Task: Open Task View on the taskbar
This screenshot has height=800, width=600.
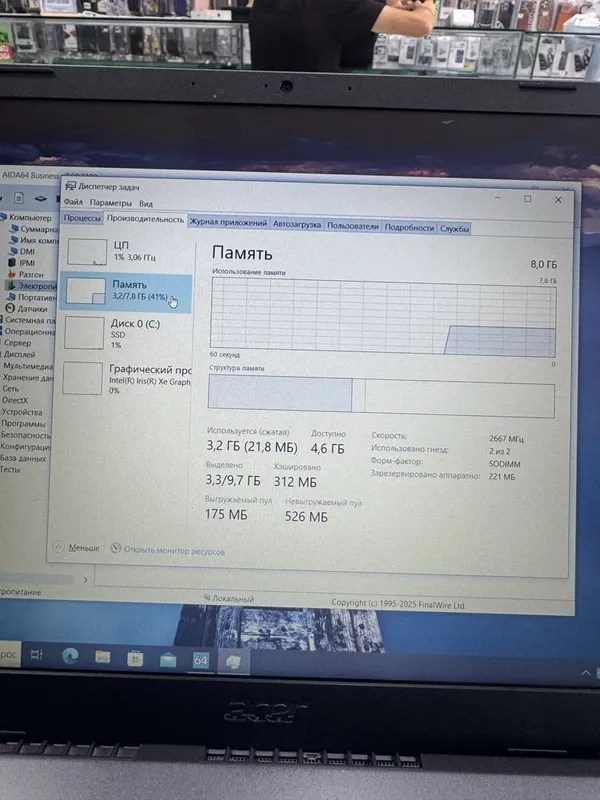Action: [36, 655]
